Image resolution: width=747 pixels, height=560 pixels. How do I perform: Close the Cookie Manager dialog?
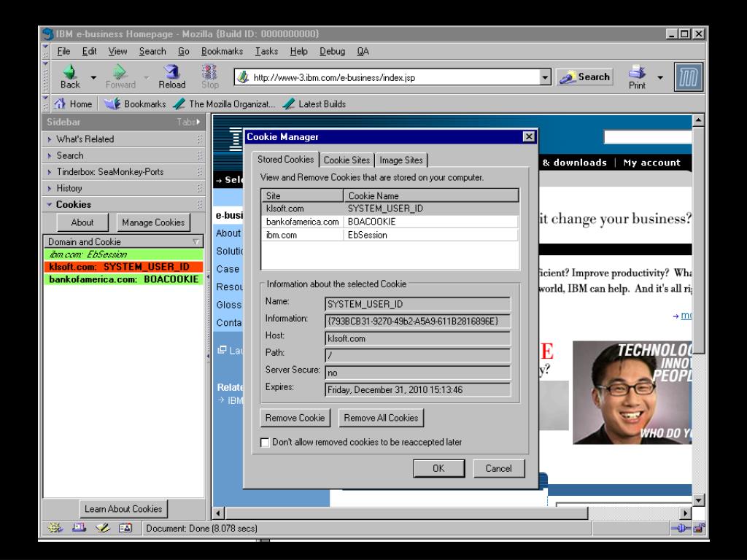tap(529, 136)
